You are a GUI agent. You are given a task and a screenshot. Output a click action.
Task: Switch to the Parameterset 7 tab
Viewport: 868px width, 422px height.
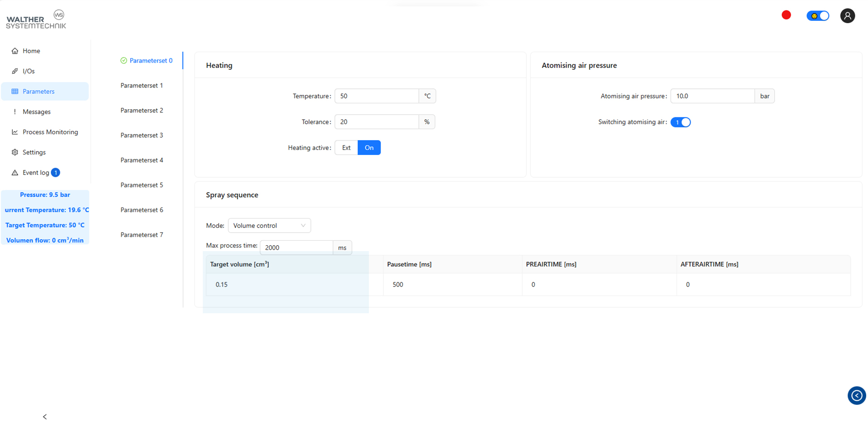[x=142, y=235]
